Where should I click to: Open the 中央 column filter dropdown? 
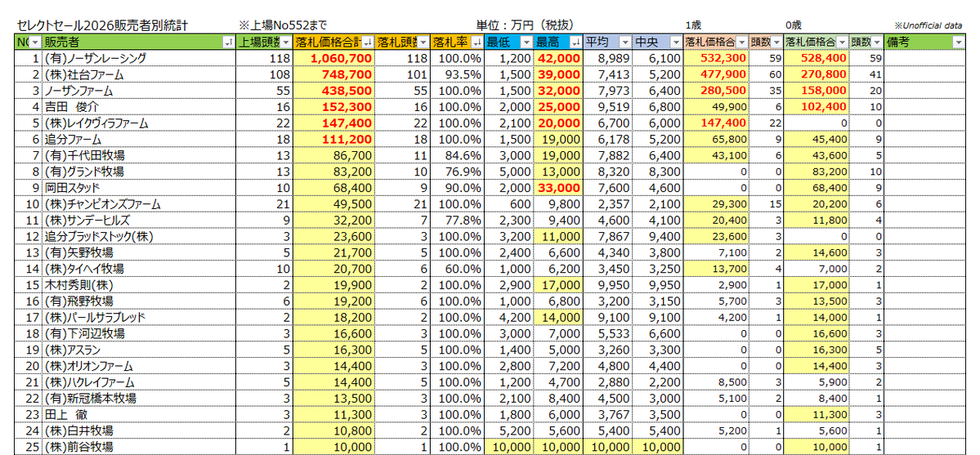(x=675, y=42)
